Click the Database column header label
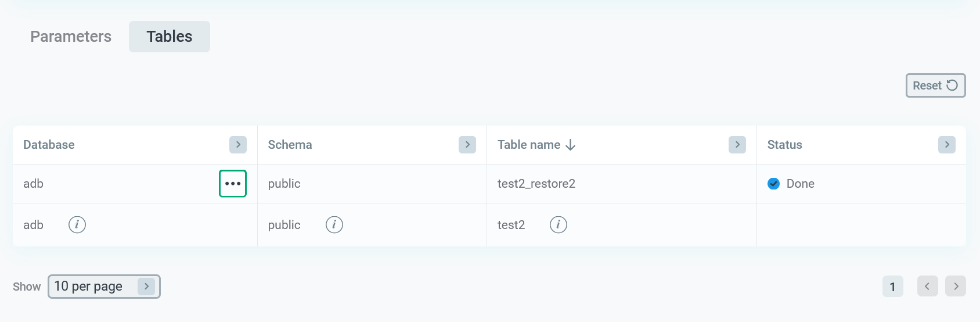This screenshot has width=980, height=322. click(49, 145)
